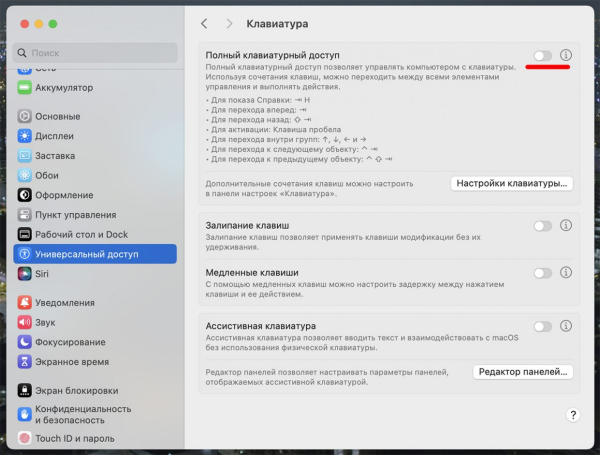Image resolution: width=600 pixels, height=455 pixels.
Task: Open Рабочий стол и Dock section
Action: coord(95,234)
